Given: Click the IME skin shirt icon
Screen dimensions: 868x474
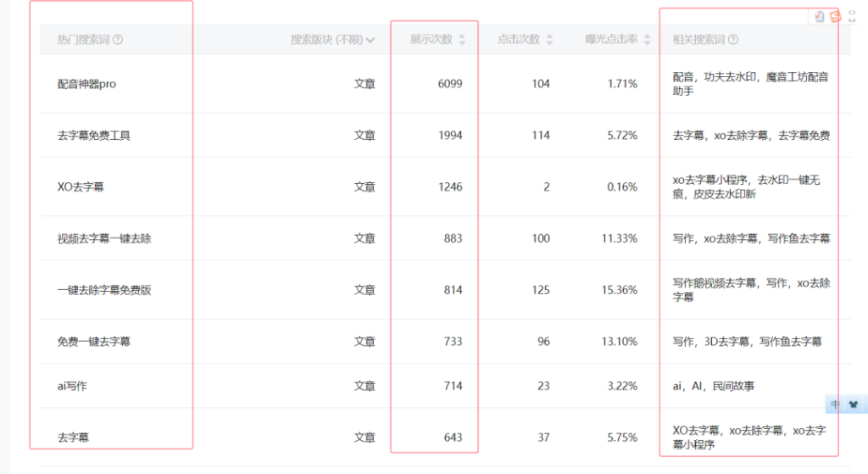Looking at the screenshot, I should [853, 404].
